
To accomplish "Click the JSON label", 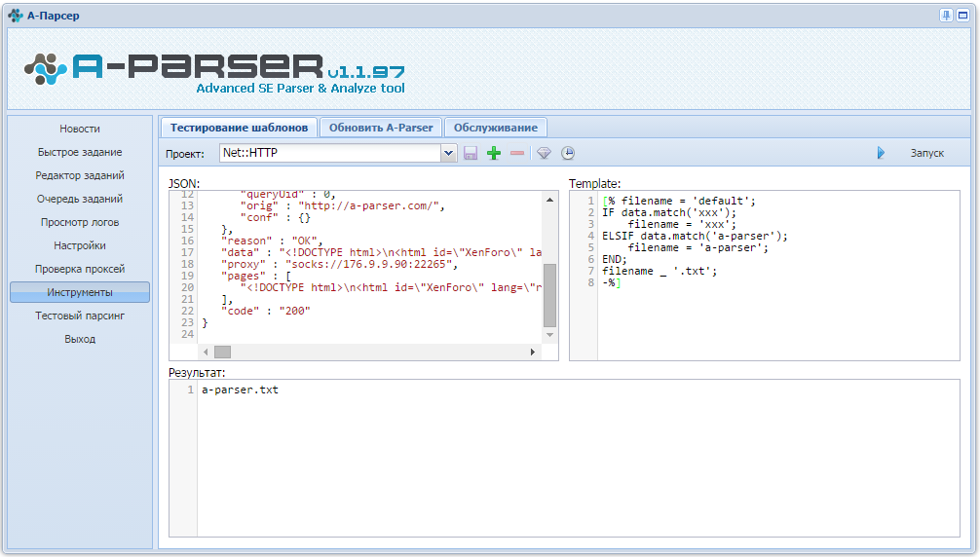I will pos(184,184).
